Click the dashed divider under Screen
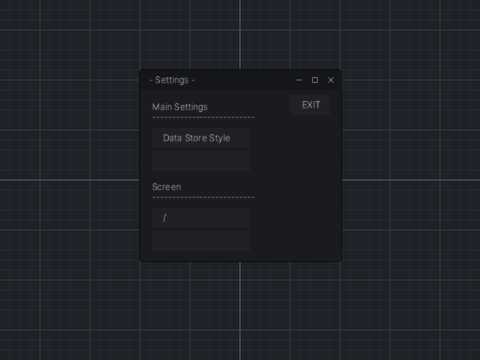The image size is (480, 360). coord(204,197)
